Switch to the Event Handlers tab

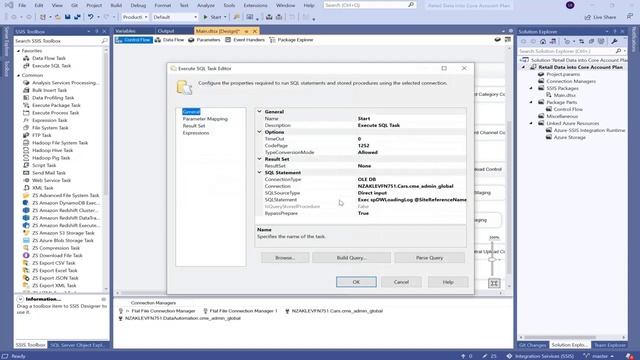click(x=245, y=40)
